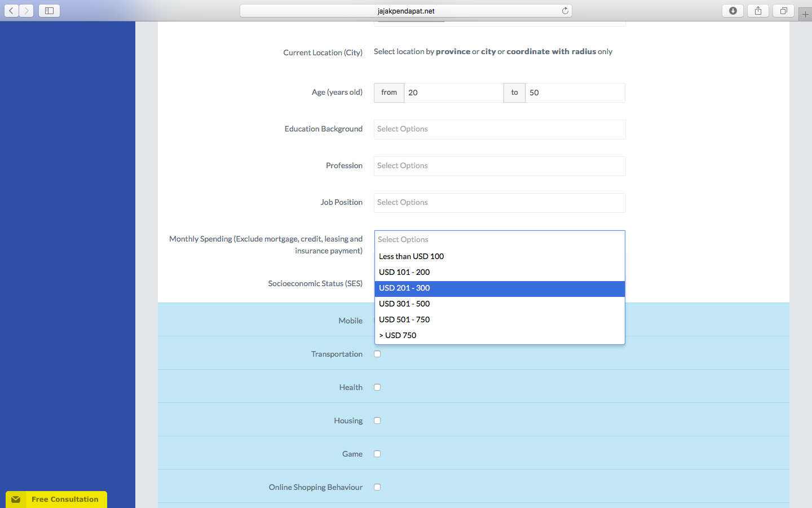The width and height of the screenshot is (812, 508).
Task: Reload the jajakpendapat.net page
Action: (x=564, y=10)
